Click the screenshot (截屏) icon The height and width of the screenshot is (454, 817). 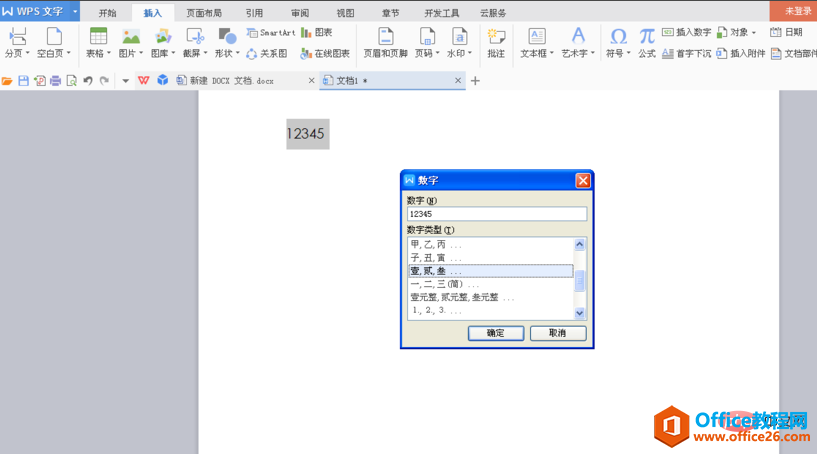click(x=195, y=36)
